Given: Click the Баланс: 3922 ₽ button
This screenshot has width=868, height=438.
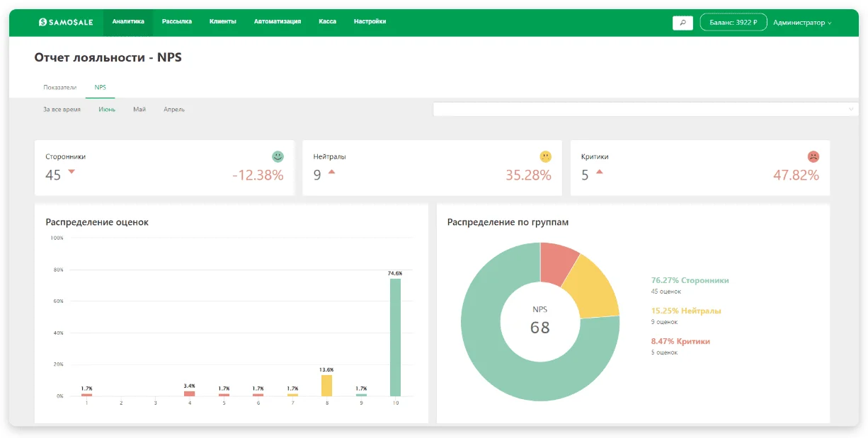Looking at the screenshot, I should click(x=733, y=23).
